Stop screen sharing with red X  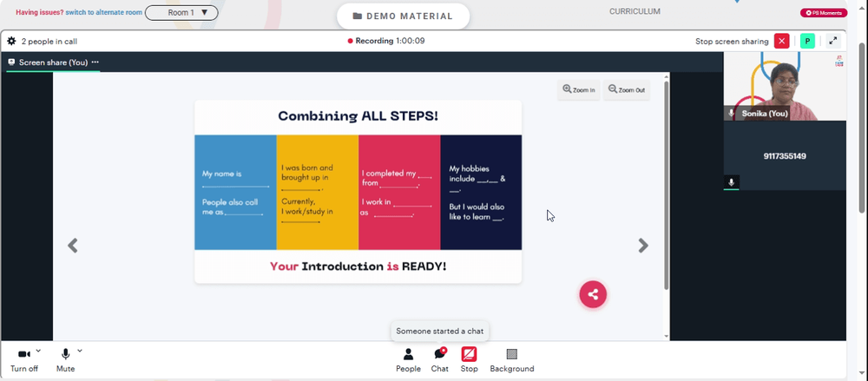click(x=782, y=41)
